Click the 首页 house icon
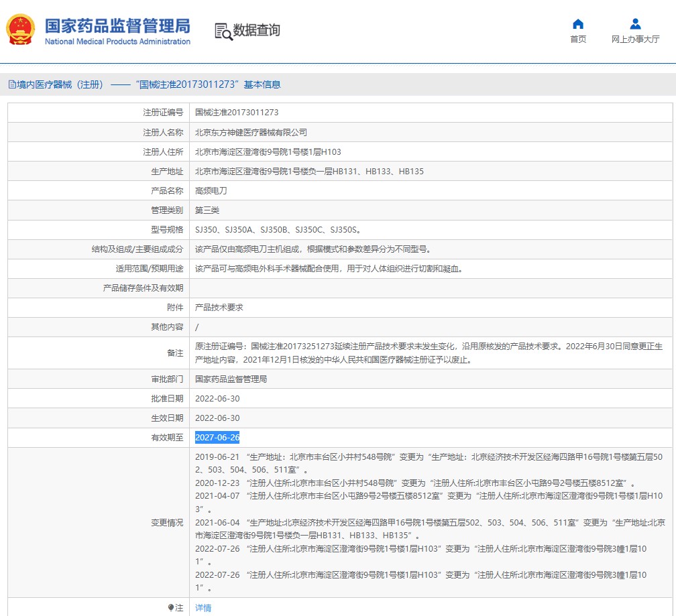The width and height of the screenshot is (676, 616). point(578,24)
